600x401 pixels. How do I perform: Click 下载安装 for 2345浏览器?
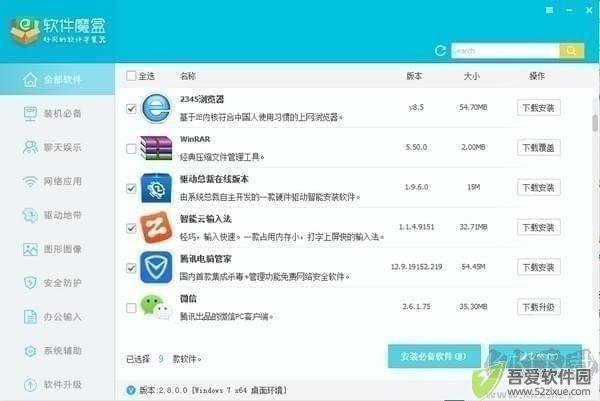(538, 108)
